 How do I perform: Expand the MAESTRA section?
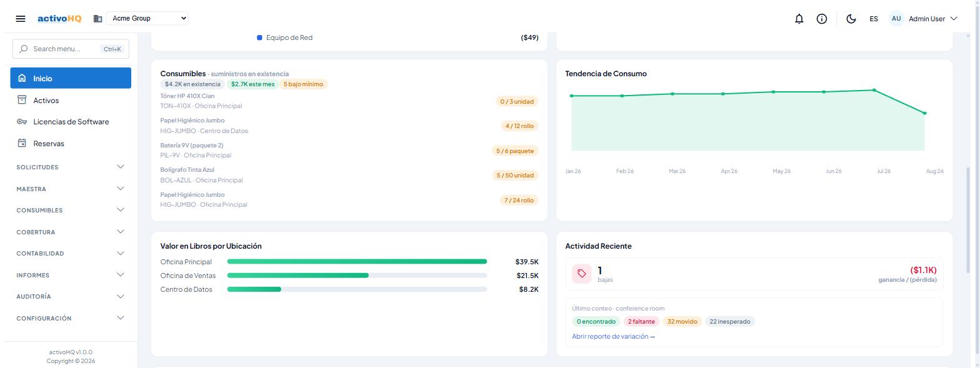(x=71, y=189)
